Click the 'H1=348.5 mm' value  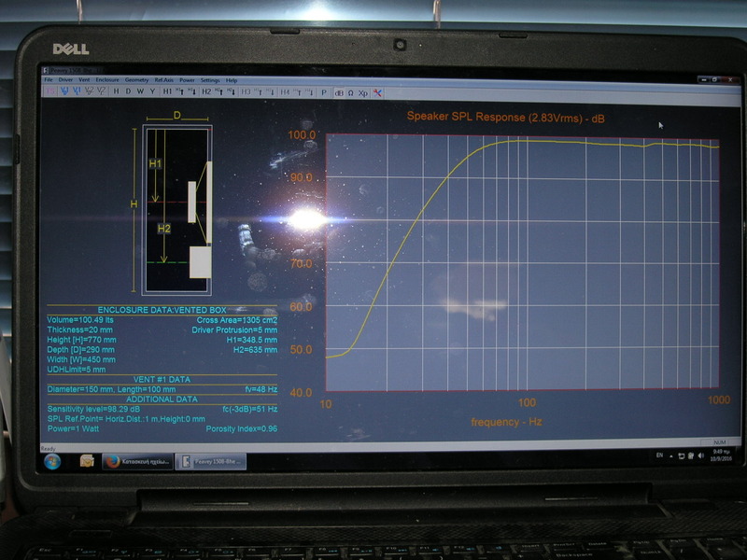(x=251, y=340)
